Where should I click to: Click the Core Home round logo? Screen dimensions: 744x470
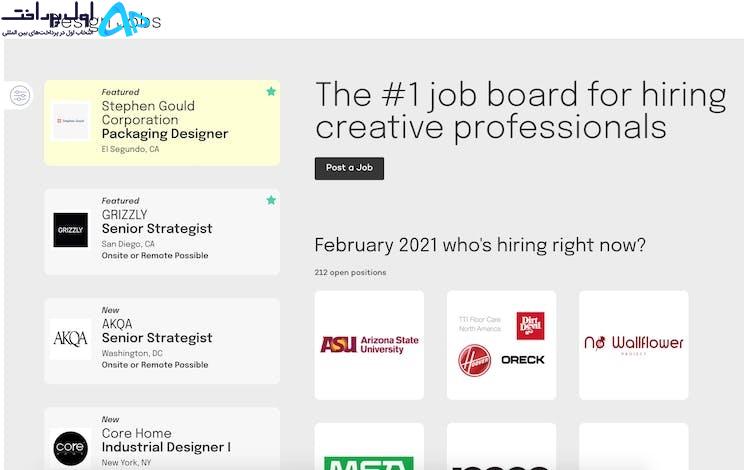(x=71, y=448)
